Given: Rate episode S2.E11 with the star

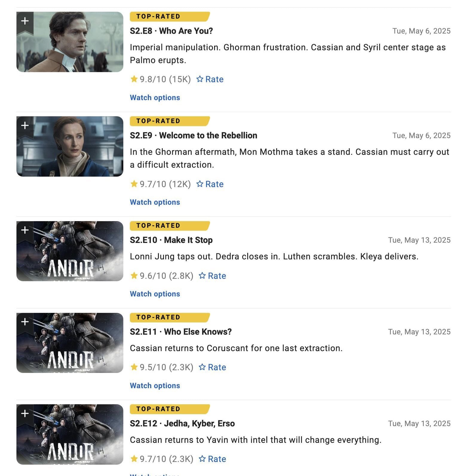Looking at the screenshot, I should (x=212, y=367).
